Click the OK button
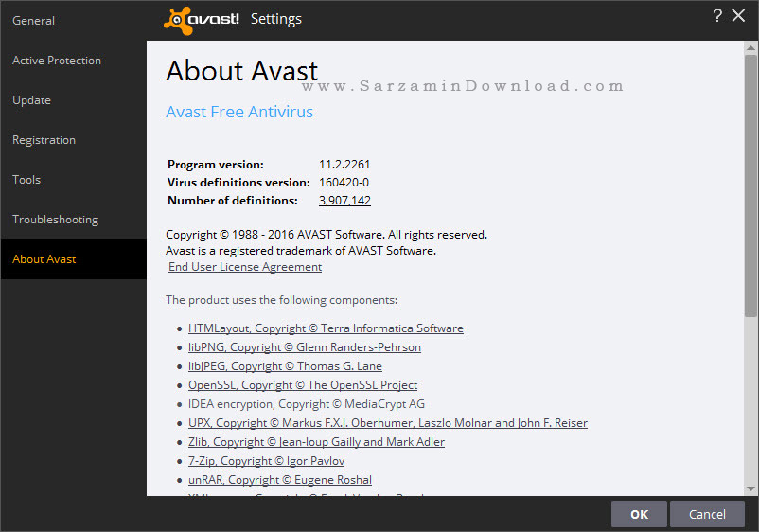The image size is (759, 532). [639, 514]
